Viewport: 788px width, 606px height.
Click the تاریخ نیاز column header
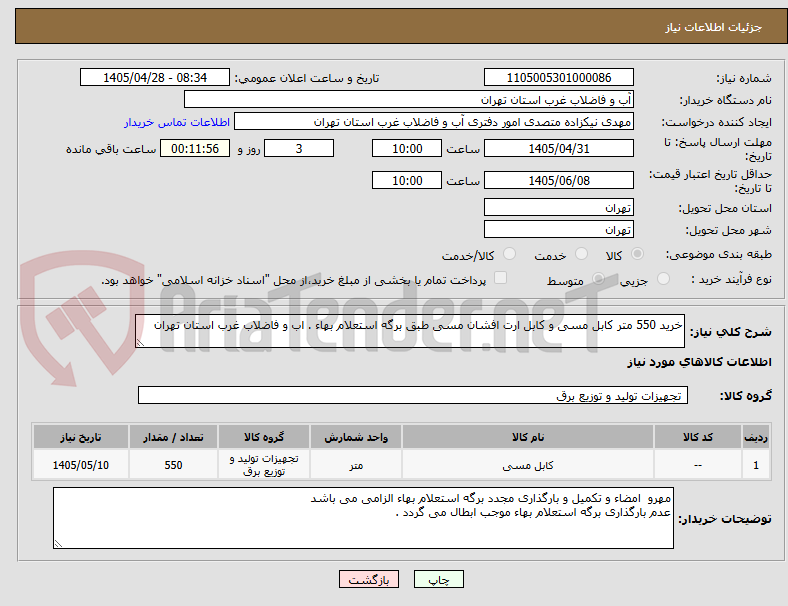pyautogui.click(x=80, y=437)
